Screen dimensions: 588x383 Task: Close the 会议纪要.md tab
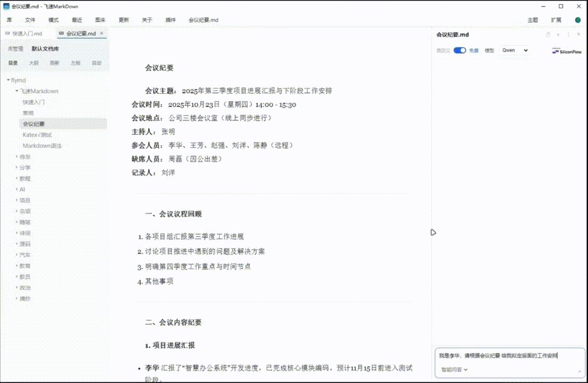pyautogui.click(x=102, y=34)
